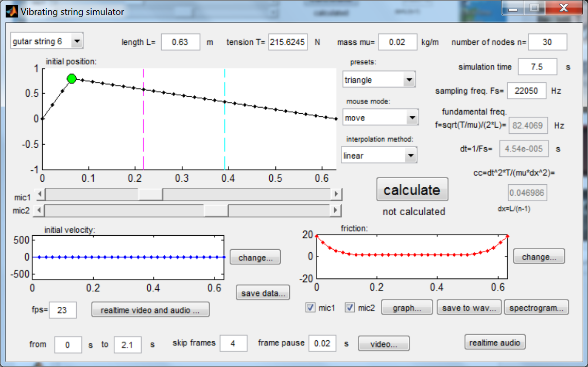
Task: Click mic1 slider right arrow
Action: point(336,194)
